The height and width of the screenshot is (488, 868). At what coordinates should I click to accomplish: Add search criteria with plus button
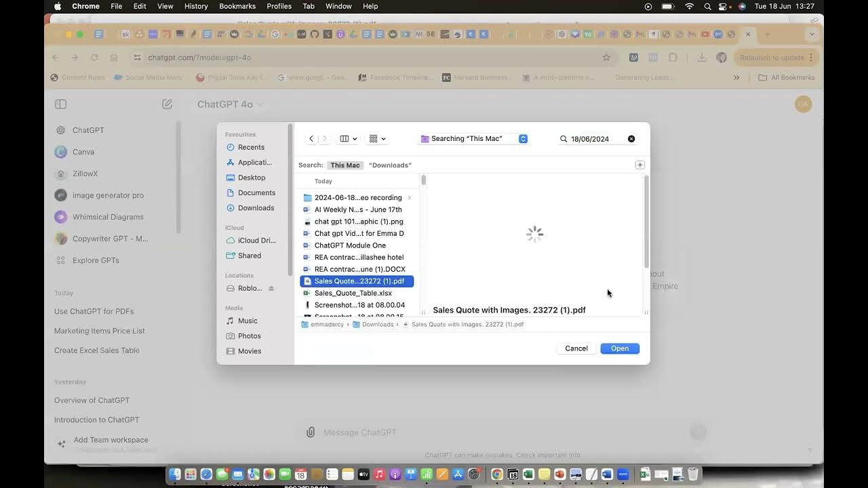coord(639,165)
